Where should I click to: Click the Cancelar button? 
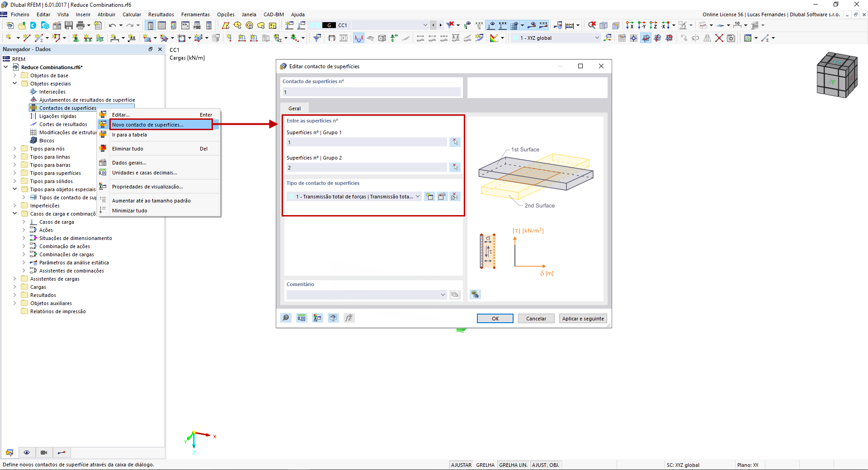click(x=536, y=319)
